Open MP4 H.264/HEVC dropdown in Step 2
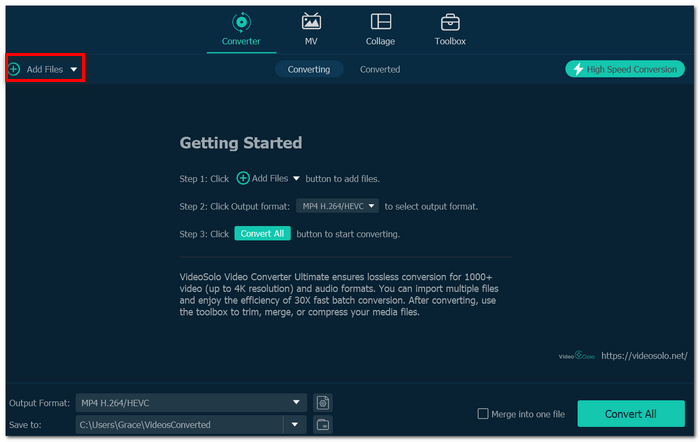Image resolution: width=700 pixels, height=442 pixels. (x=338, y=206)
